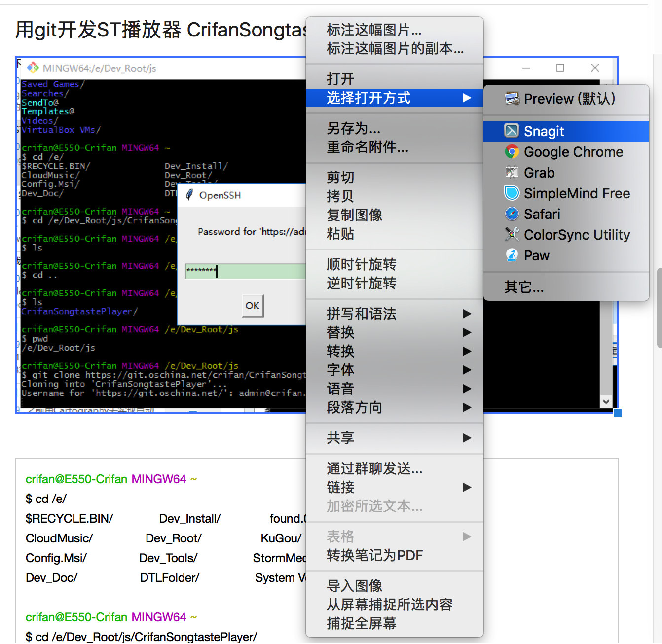Open the 语音 submenu
The height and width of the screenshot is (644, 662).
coord(395,389)
